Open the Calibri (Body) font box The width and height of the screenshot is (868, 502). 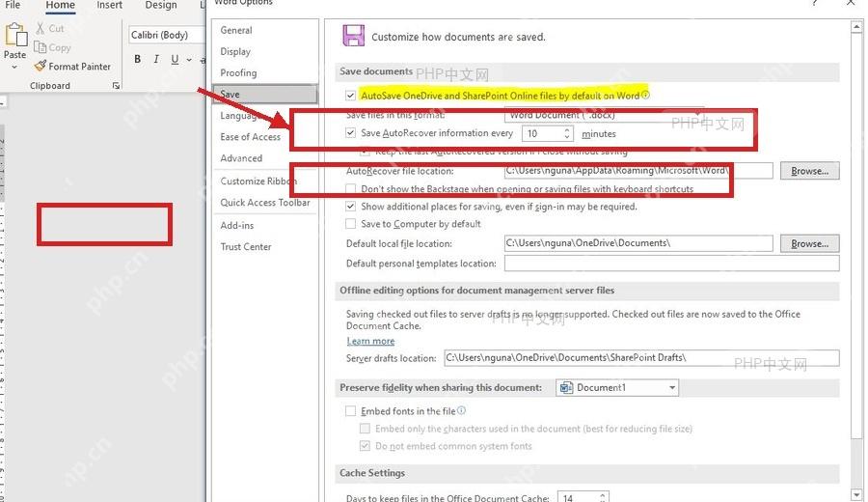167,35
